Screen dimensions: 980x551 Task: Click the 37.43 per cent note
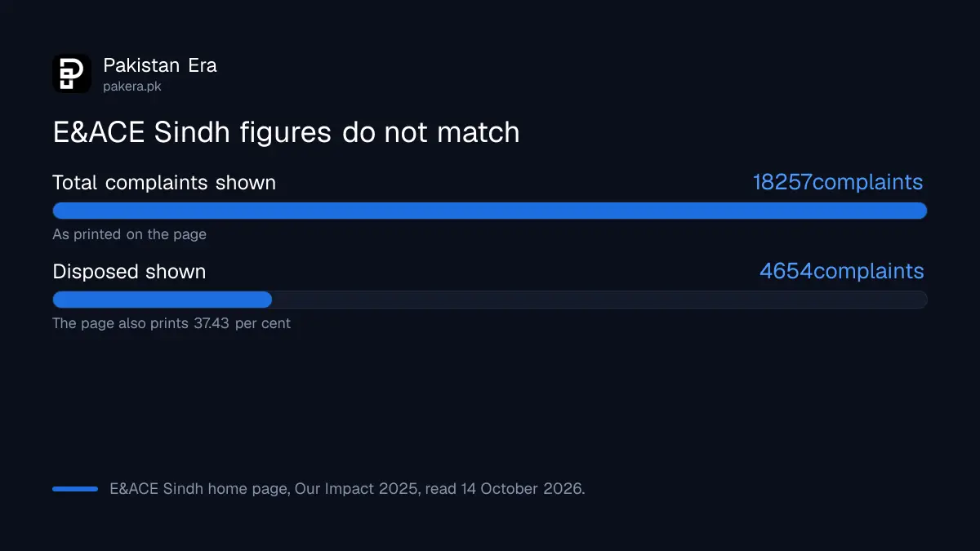coord(171,323)
